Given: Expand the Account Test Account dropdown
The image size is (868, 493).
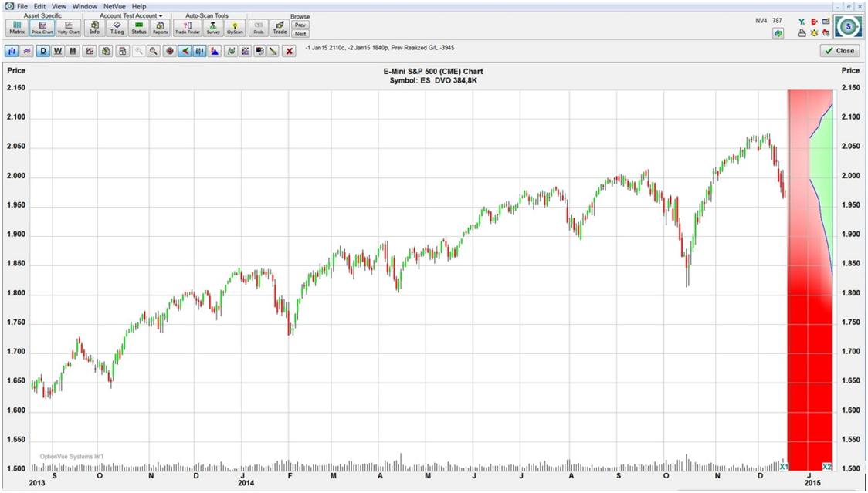Looking at the screenshot, I should [131, 15].
